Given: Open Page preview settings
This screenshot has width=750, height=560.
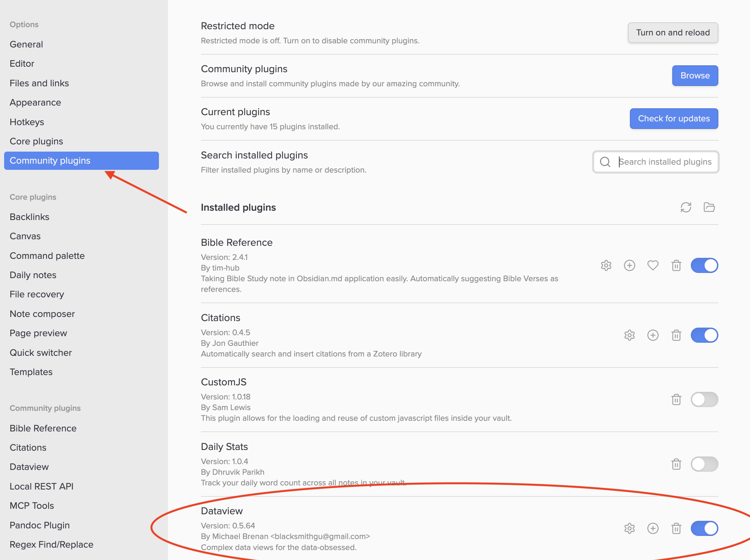Looking at the screenshot, I should pyautogui.click(x=81, y=333).
